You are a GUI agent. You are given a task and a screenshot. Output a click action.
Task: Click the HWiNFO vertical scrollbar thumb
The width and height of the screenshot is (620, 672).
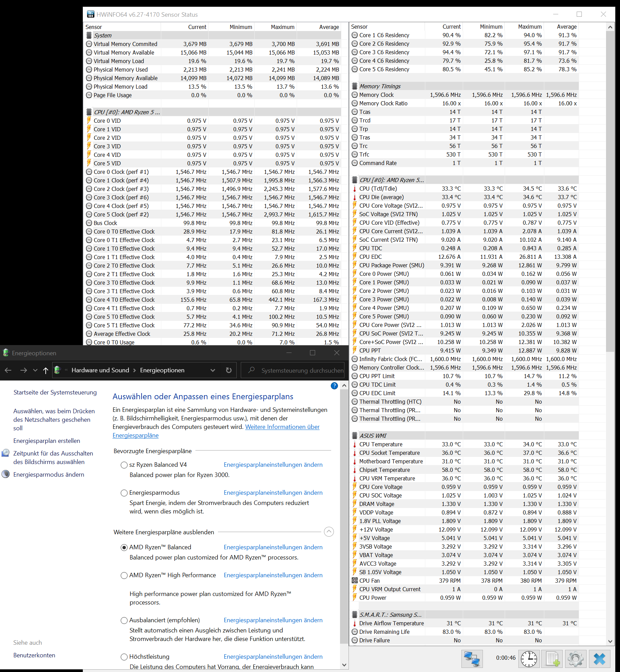click(610, 191)
